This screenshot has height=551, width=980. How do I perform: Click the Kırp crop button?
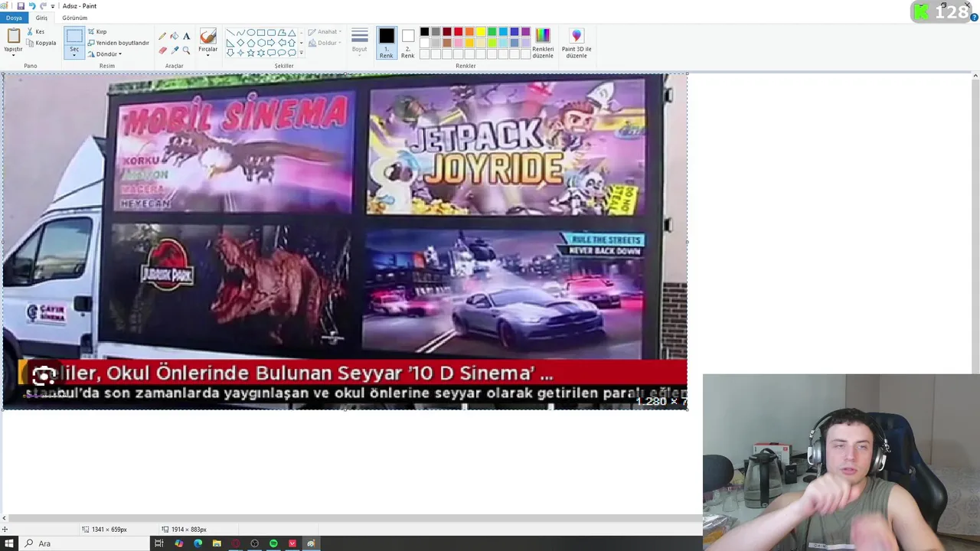97,31
